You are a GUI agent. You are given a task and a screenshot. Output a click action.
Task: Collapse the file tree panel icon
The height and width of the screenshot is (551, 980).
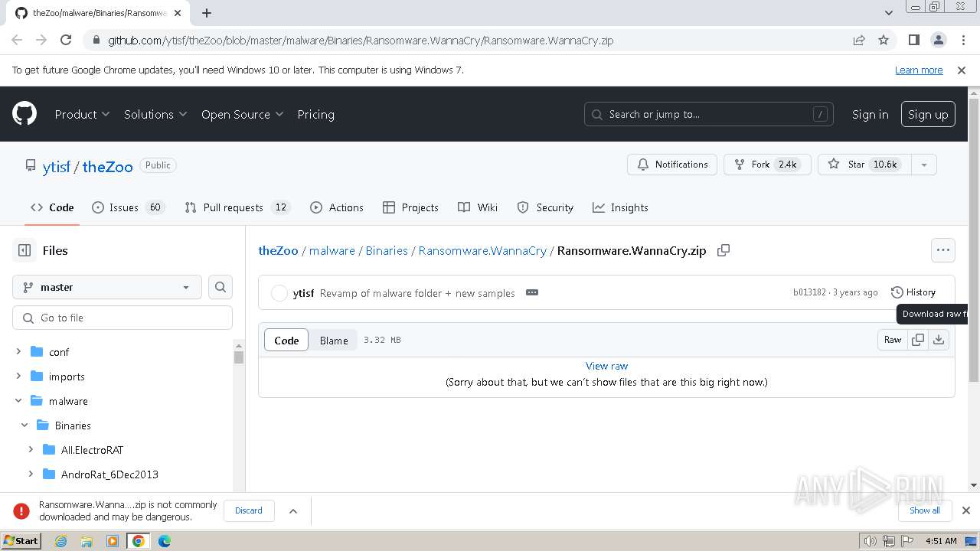point(24,250)
